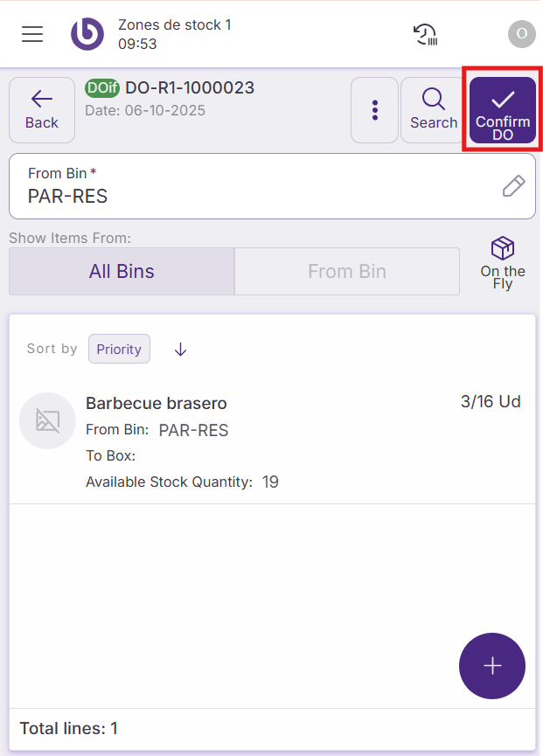Click the Barbecue brasero image placeholder
543x756 pixels.
[47, 421]
